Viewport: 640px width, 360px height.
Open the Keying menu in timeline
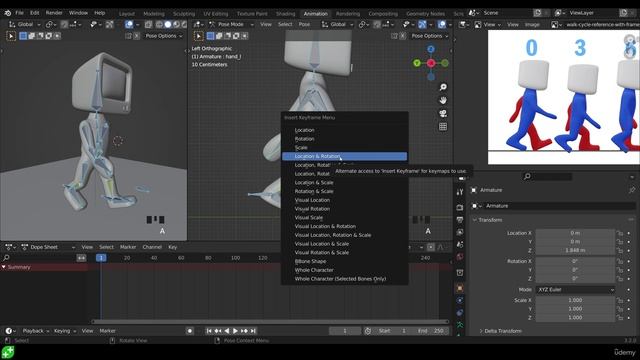(x=64, y=331)
